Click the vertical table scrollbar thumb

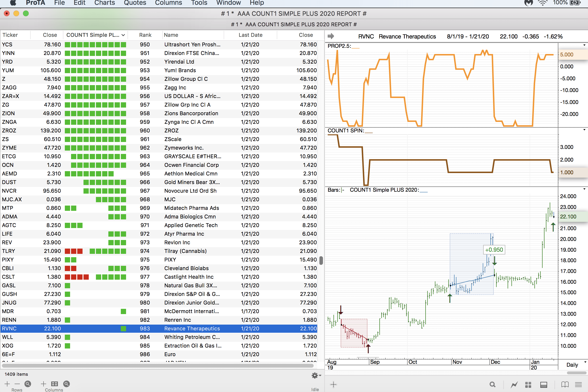pos(321,260)
